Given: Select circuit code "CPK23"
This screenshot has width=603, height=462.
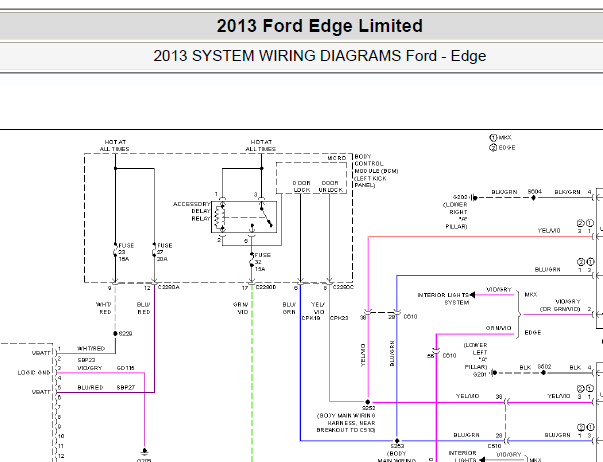Looking at the screenshot, I should click(339, 318).
